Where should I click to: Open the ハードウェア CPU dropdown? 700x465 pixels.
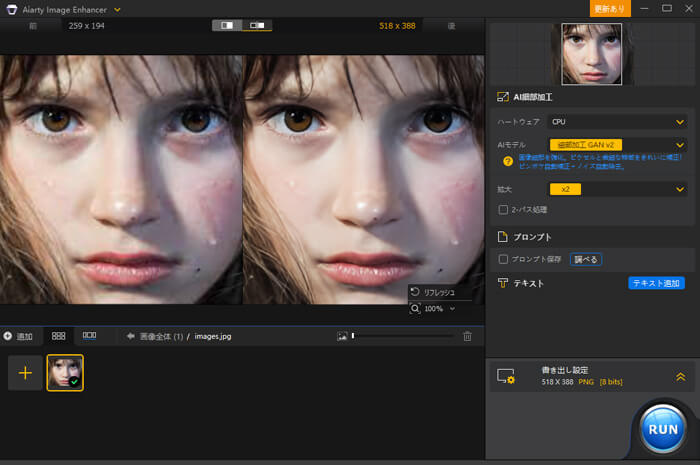pos(617,121)
